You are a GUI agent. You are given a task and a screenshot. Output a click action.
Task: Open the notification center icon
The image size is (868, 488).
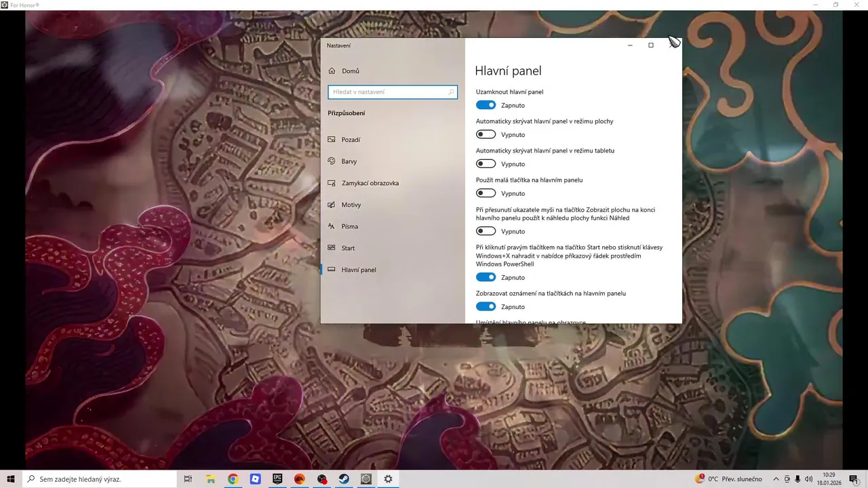[854, 479]
